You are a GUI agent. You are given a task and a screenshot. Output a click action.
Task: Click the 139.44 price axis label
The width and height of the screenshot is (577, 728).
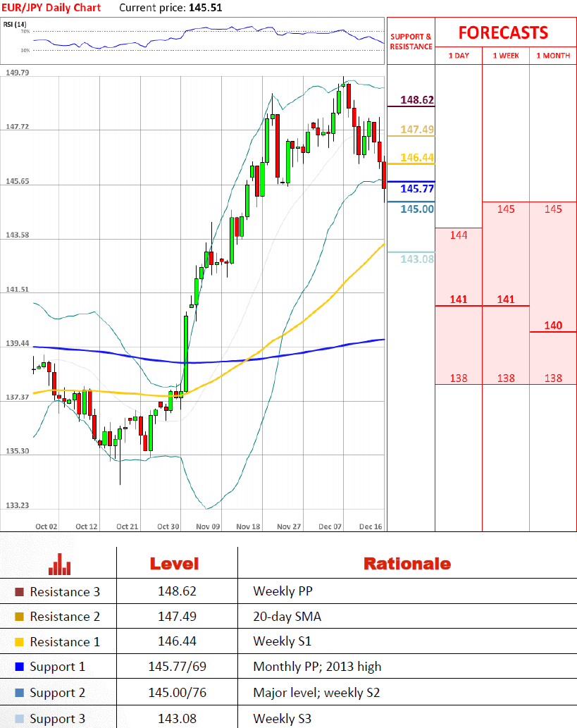coord(17,343)
